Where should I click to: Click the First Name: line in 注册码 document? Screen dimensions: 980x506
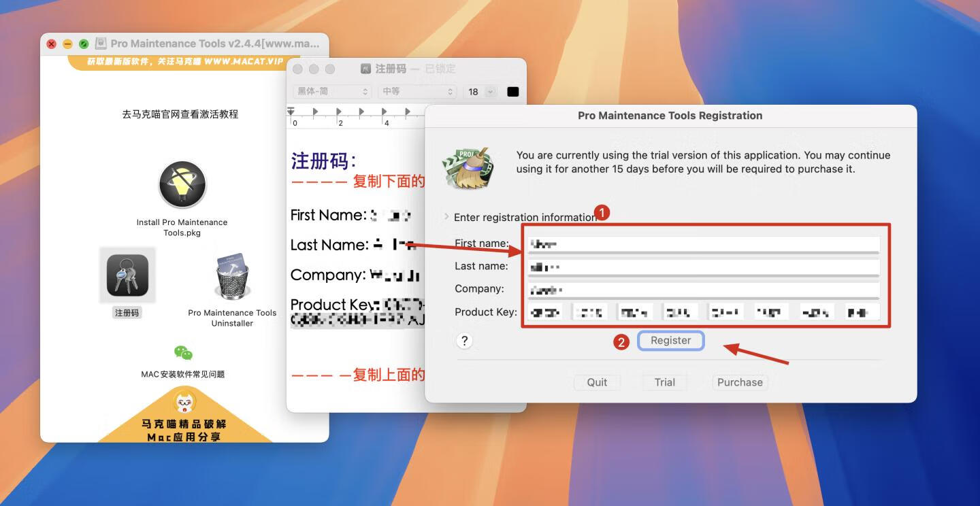[351, 215]
